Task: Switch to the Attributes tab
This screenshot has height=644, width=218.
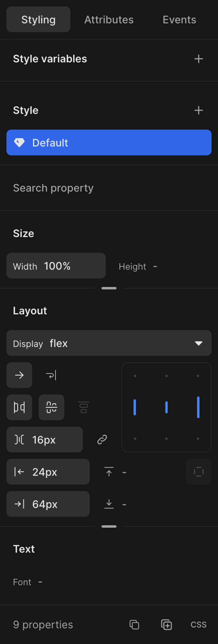Action: [109, 19]
